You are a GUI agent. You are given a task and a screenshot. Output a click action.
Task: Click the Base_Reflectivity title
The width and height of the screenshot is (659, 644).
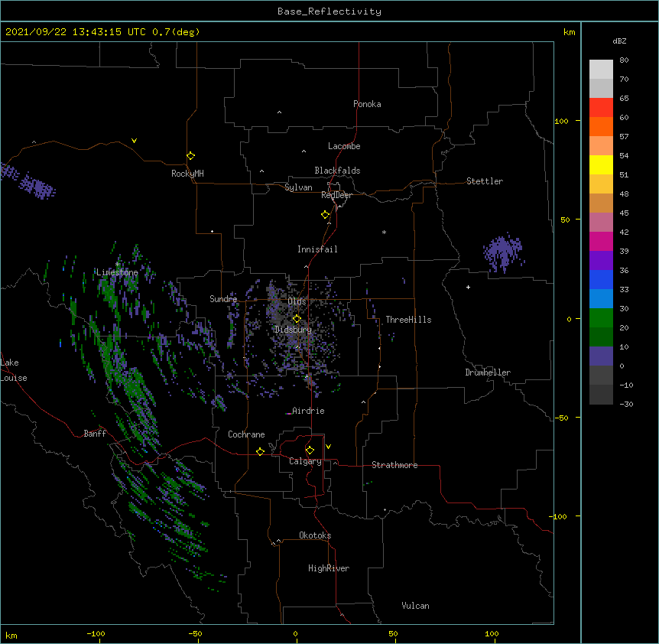click(329, 11)
